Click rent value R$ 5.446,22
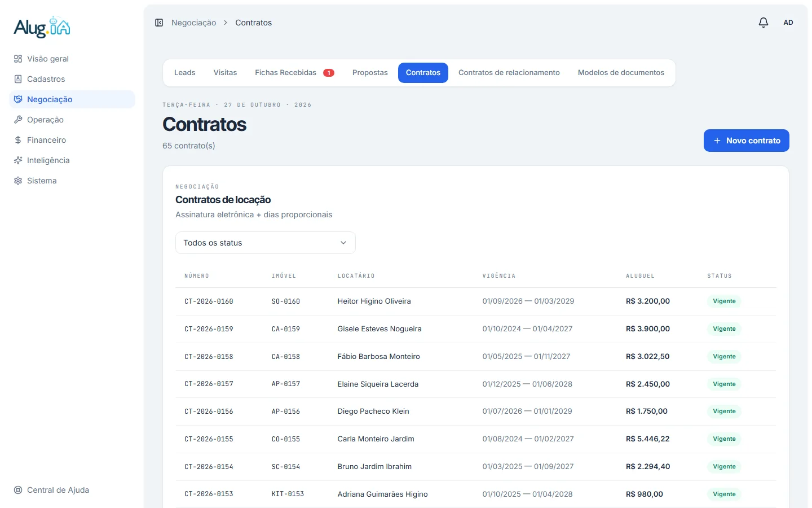The image size is (812, 508). click(x=648, y=439)
